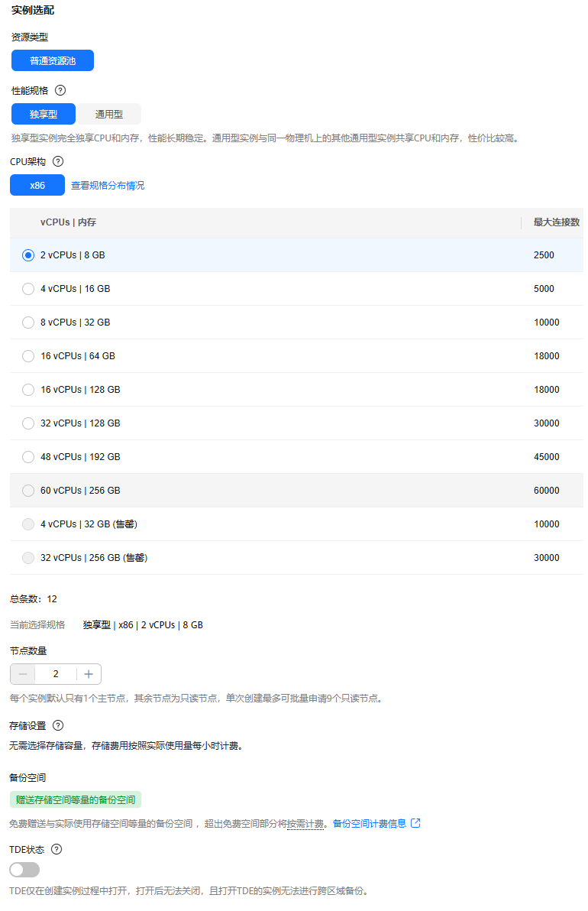This screenshot has height=911, width=588.
Task: Click the x86 CPU architecture button
Action: click(x=37, y=186)
